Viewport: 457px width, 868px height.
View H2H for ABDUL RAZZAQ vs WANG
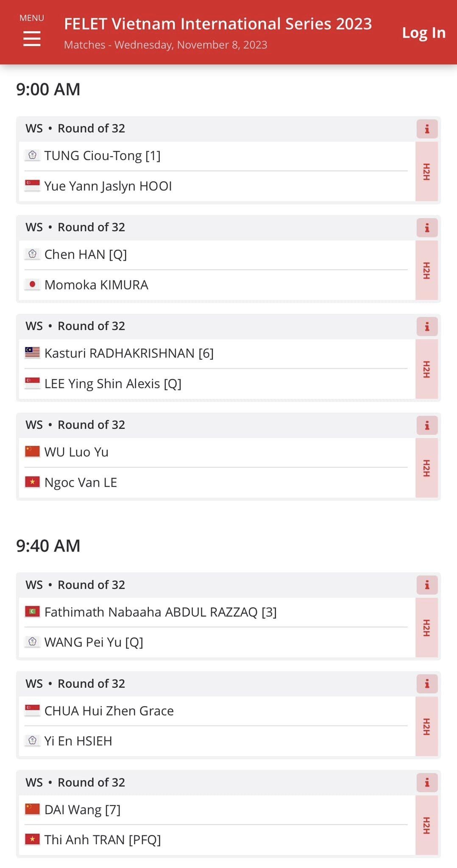coord(426,628)
